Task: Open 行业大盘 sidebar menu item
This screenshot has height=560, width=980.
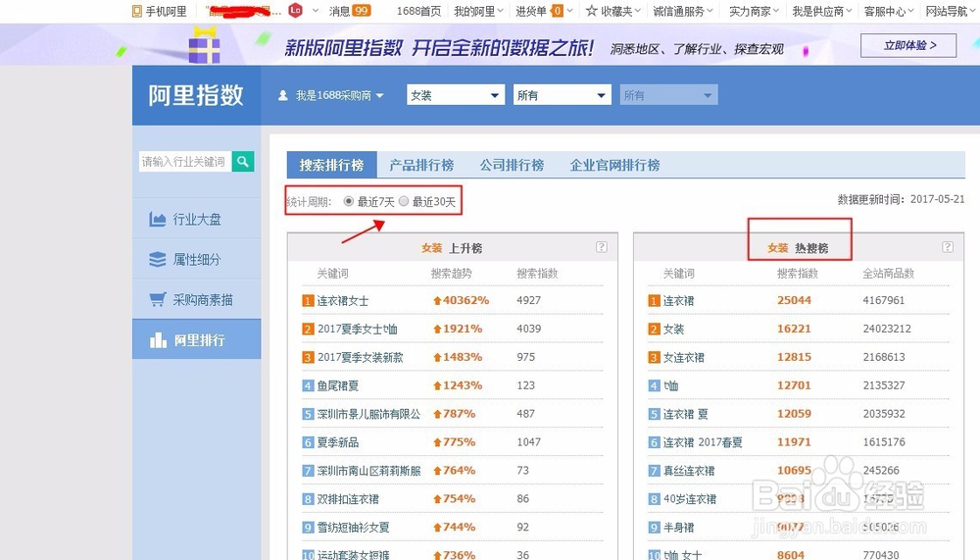Action: pyautogui.click(x=196, y=219)
